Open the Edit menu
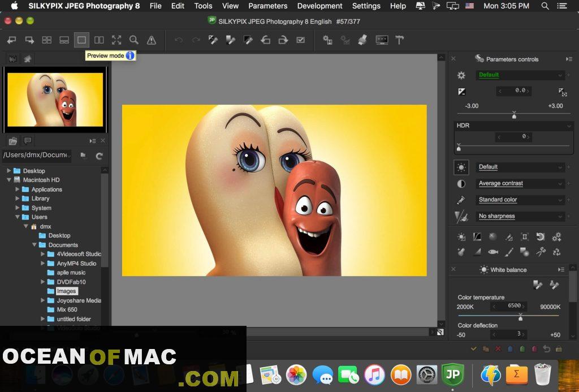Viewport: 579px width, 392px height. [x=178, y=6]
